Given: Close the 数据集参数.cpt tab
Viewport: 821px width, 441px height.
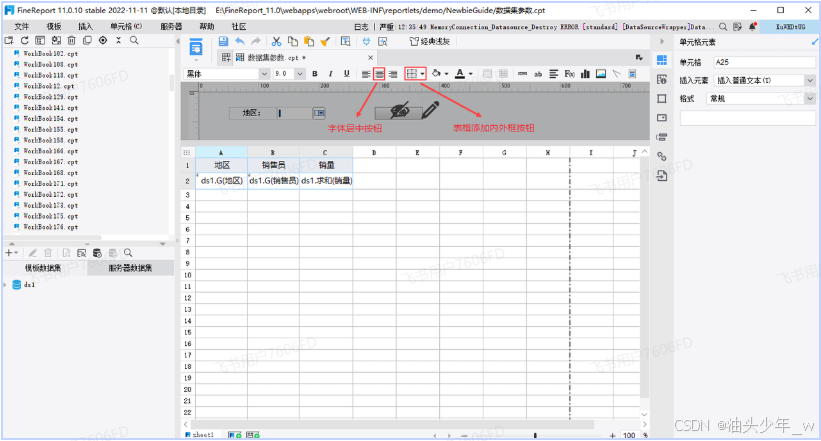Looking at the screenshot, I should click(371, 58).
